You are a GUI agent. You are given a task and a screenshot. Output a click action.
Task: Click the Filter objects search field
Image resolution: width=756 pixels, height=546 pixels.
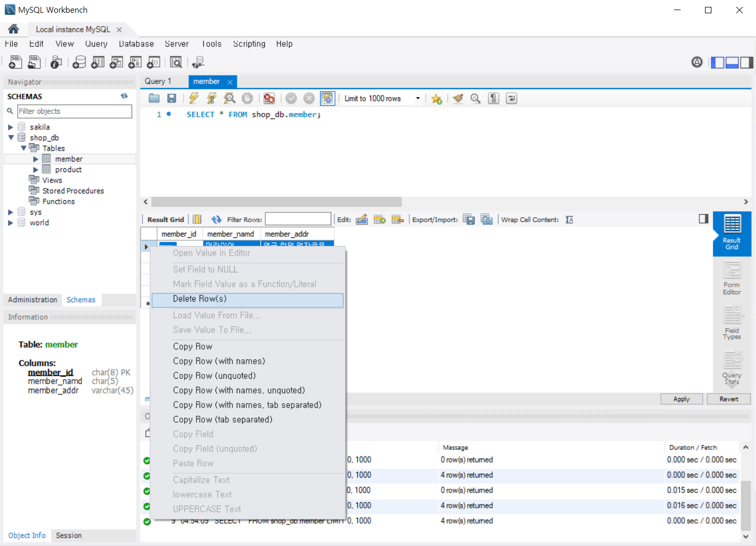(x=74, y=111)
